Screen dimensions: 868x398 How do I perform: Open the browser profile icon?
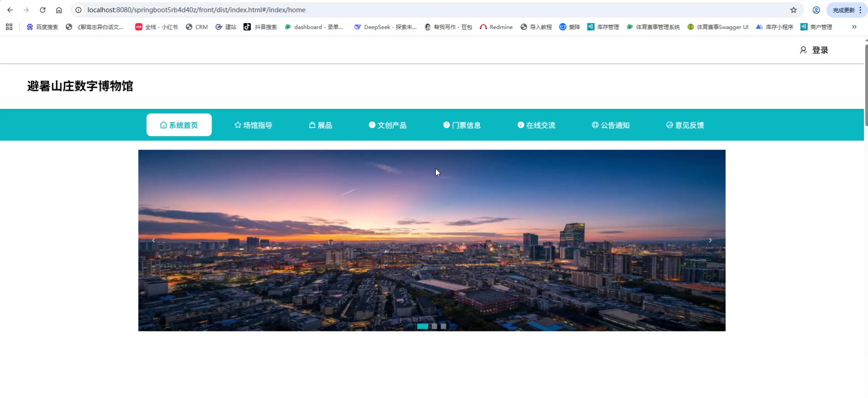pos(816,10)
